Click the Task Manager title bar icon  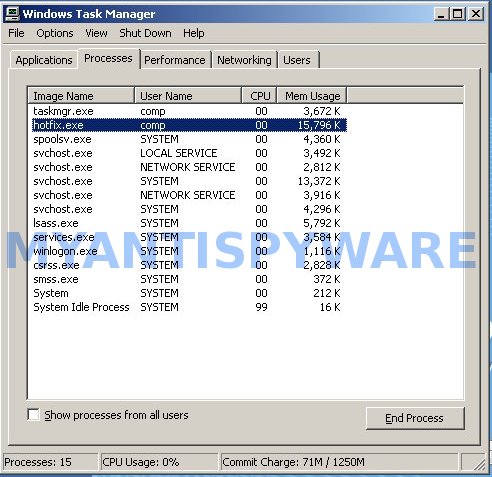tap(13, 13)
